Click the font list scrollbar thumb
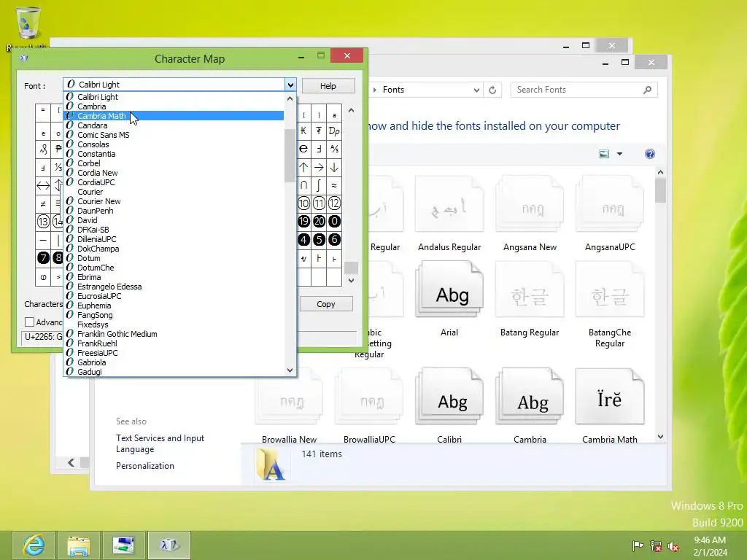 coord(290,155)
